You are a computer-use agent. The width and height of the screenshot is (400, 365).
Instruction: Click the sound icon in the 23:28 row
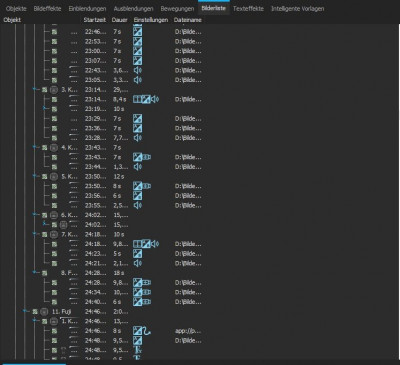pyautogui.click(x=137, y=138)
